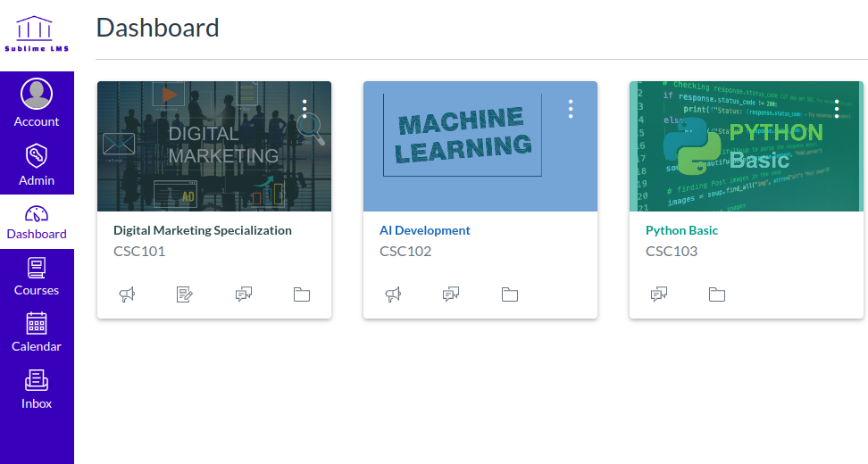Viewport: 868px width, 464px height.
Task: Open Admin in the sidebar
Action: [x=37, y=164]
